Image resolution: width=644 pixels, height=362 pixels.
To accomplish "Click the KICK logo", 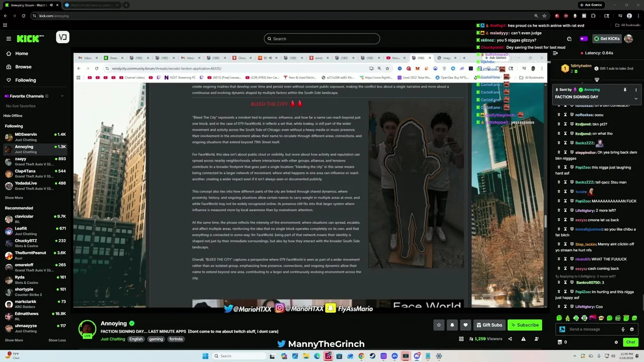I will tap(30, 39).
